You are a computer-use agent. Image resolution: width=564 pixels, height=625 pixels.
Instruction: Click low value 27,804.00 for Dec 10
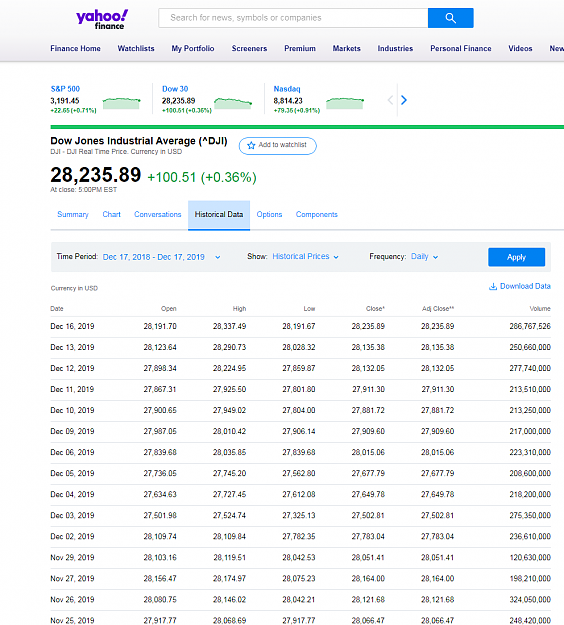pos(299,411)
